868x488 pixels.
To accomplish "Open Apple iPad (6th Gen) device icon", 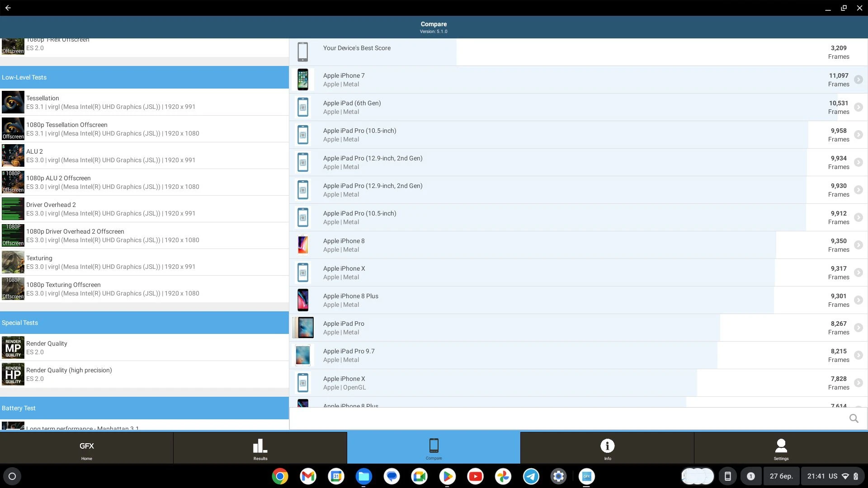I will 303,107.
